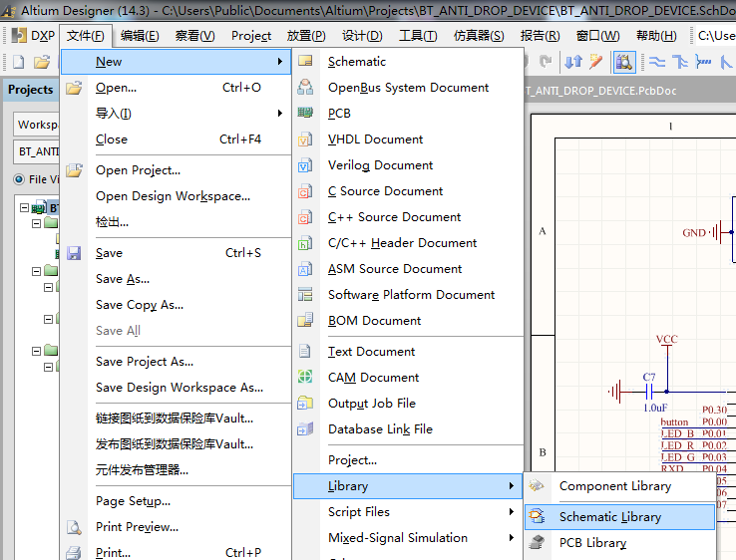Click the Software Platform Document icon
This screenshot has height=560, width=736.
click(305, 295)
